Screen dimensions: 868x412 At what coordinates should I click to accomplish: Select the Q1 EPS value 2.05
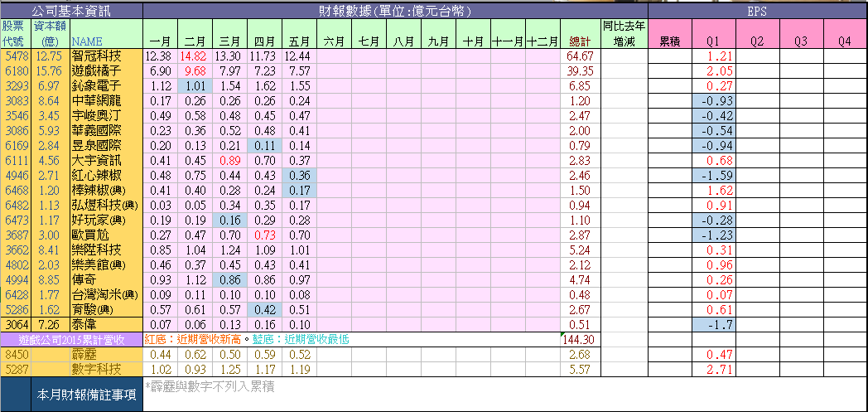[714, 71]
